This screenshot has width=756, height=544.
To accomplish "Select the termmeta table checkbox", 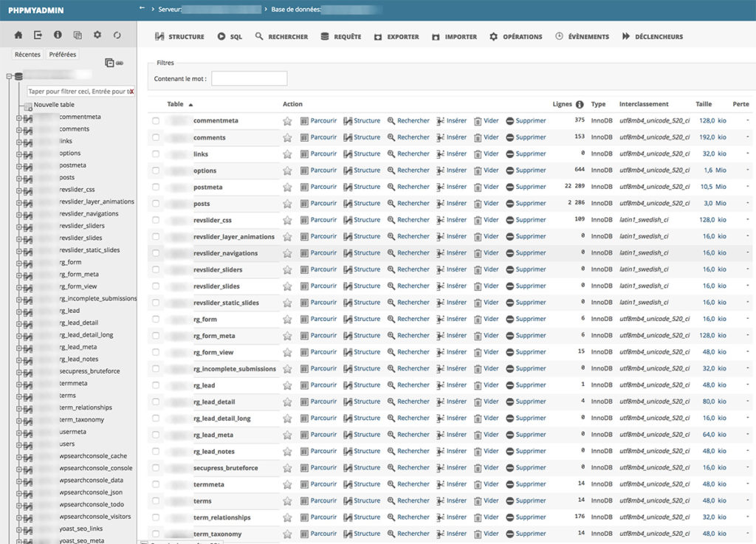I will pos(156,484).
